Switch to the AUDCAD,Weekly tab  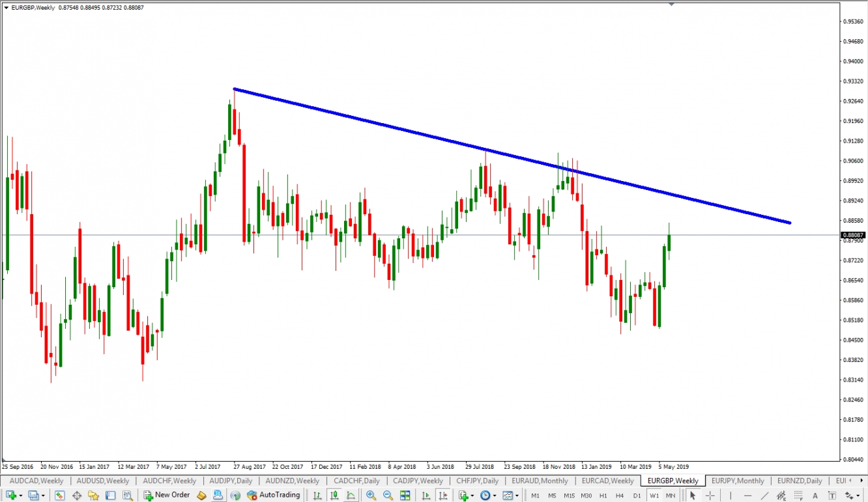(x=36, y=481)
